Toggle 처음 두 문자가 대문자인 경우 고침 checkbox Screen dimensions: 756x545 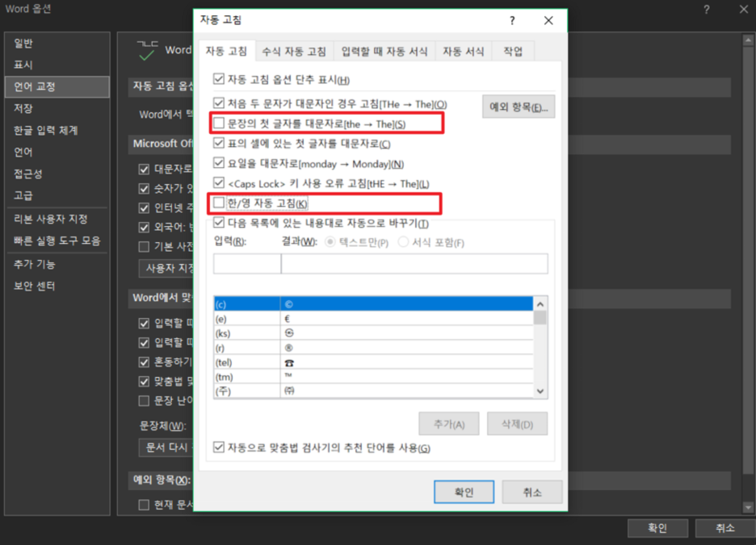tap(219, 103)
